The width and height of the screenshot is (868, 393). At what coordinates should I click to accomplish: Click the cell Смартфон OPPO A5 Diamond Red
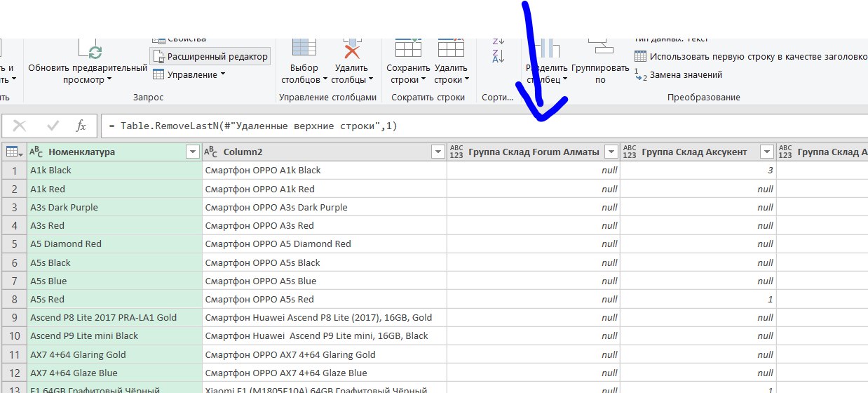(325, 244)
